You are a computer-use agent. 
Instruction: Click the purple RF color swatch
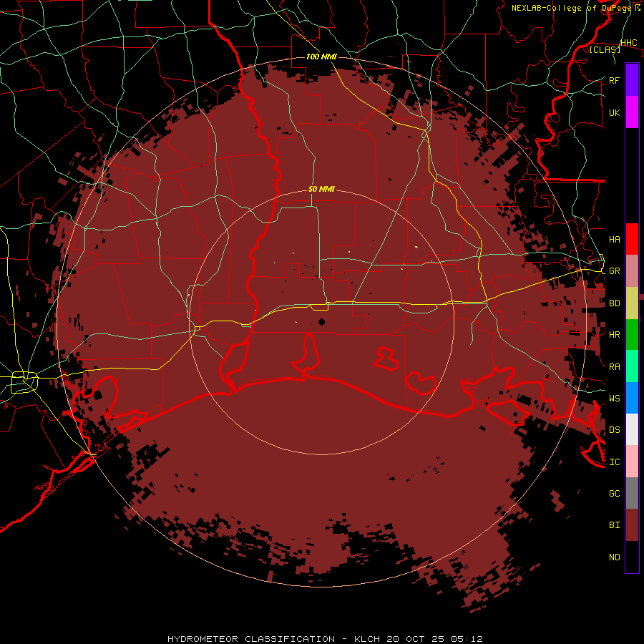632,80
